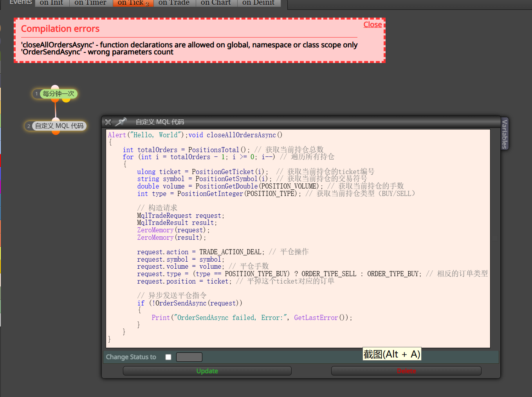Click top pink connector of 自定义 MQL 代码 block

pos(56,120)
